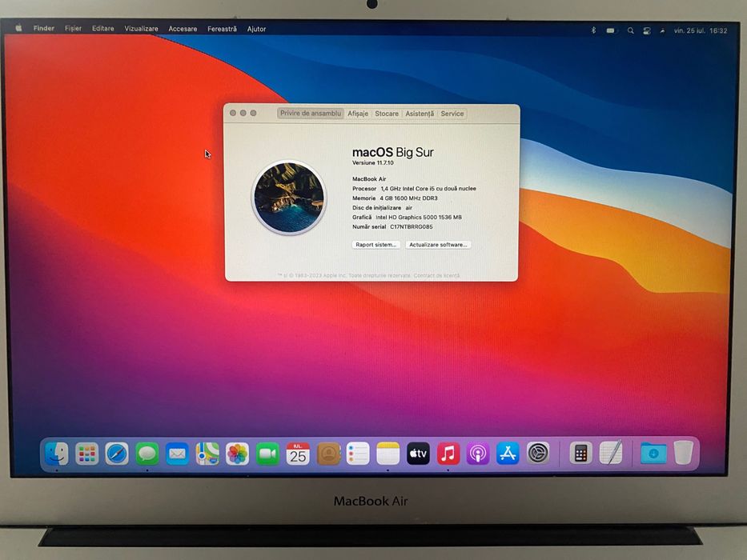The width and height of the screenshot is (747, 560).
Task: Click the date and time in menu bar
Action: (x=701, y=30)
